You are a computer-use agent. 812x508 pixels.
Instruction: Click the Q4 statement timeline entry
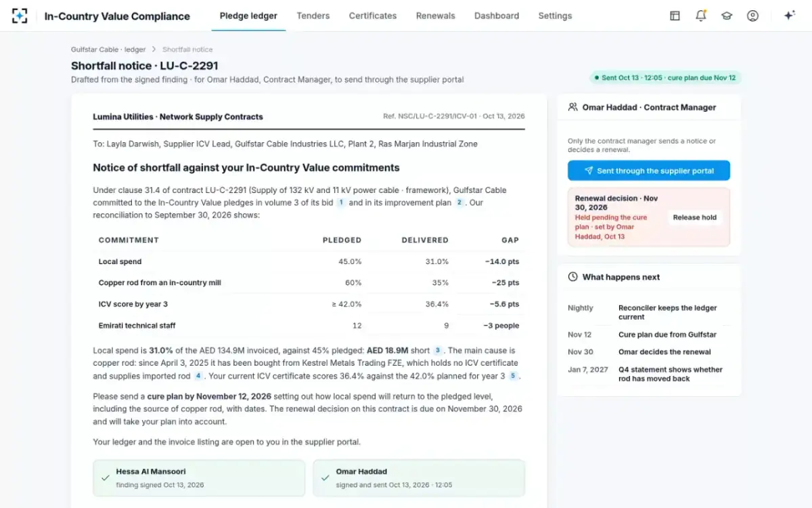[x=671, y=374]
